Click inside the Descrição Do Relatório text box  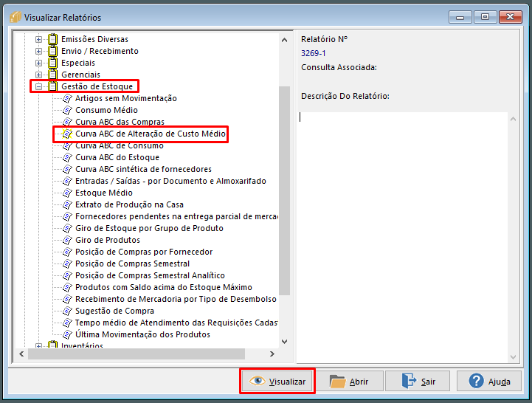click(403, 237)
